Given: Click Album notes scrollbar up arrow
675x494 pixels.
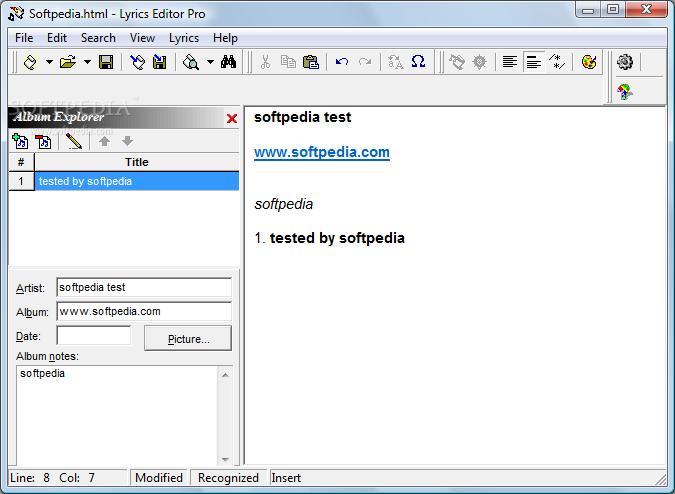Looking at the screenshot, I should point(225,375).
